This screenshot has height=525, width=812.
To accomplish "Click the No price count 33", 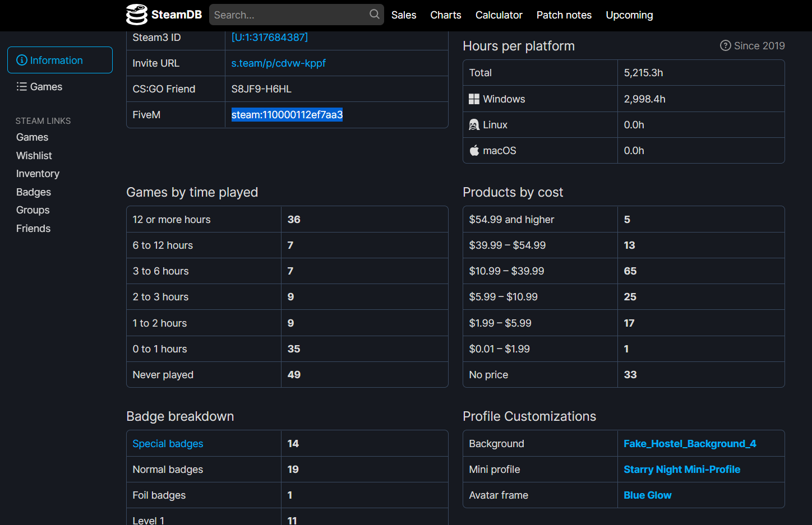I will point(630,375).
